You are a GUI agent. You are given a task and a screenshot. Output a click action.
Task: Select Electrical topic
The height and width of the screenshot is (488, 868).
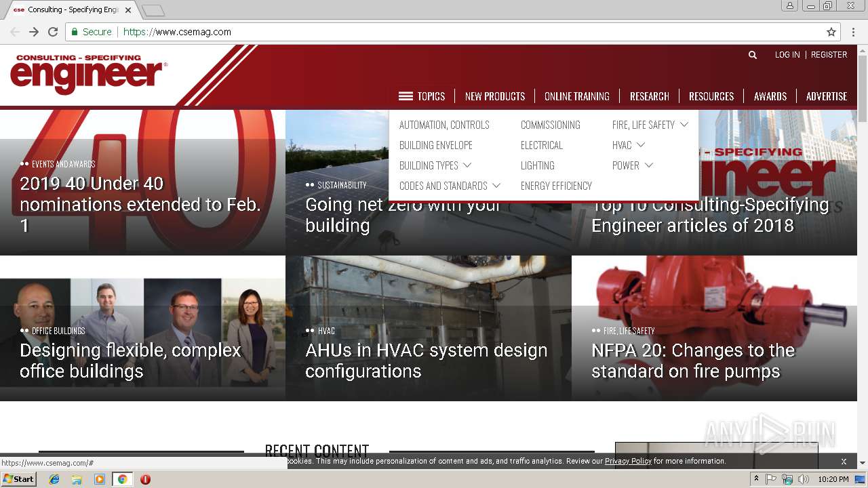542,145
